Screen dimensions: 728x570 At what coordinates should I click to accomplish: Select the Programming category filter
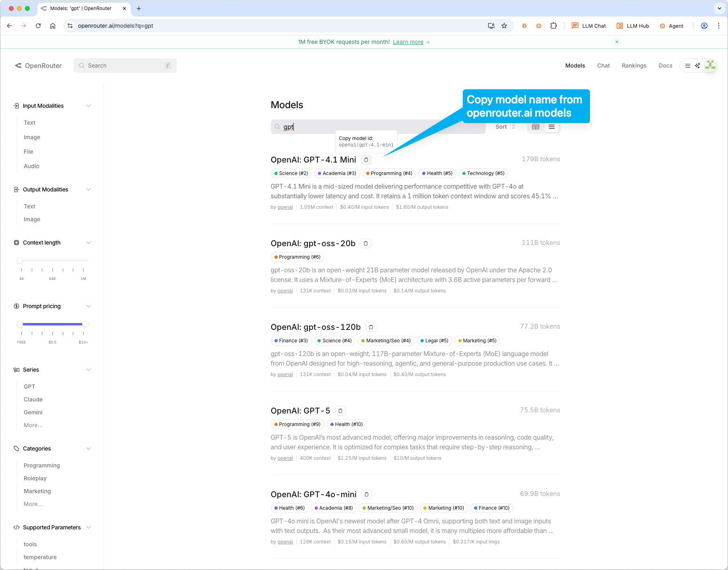click(x=41, y=465)
